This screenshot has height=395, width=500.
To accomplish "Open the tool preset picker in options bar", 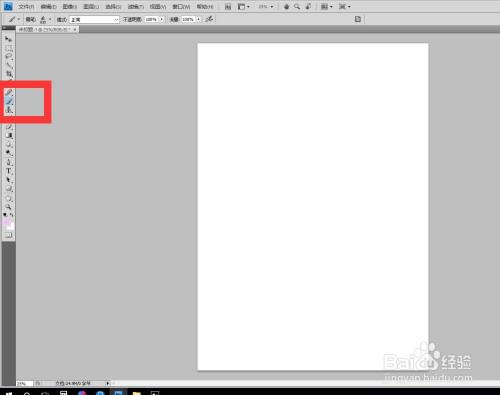I will pos(14,20).
